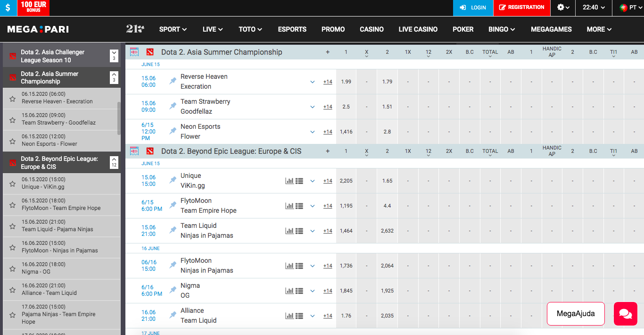Favorite Neon Esports - Flower in sidebar
644x335 pixels.
(x=13, y=141)
